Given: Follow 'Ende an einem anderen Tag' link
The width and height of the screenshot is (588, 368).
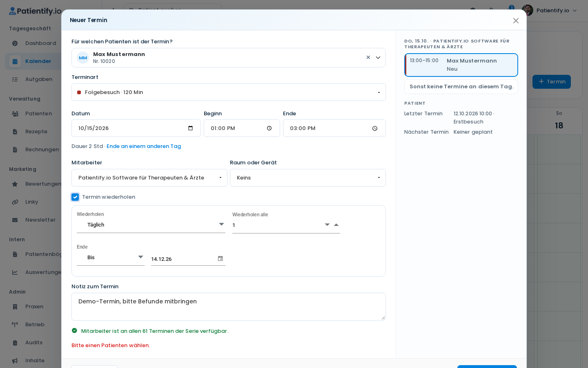Looking at the screenshot, I should pos(144,146).
